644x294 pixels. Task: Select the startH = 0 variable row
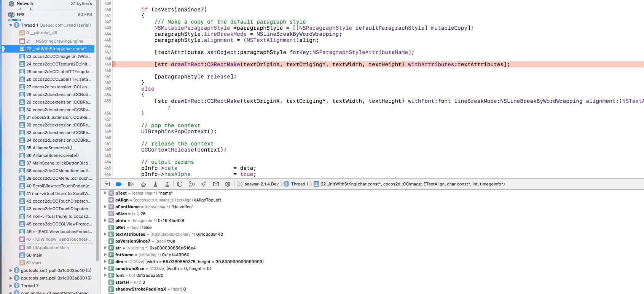tap(372, 282)
